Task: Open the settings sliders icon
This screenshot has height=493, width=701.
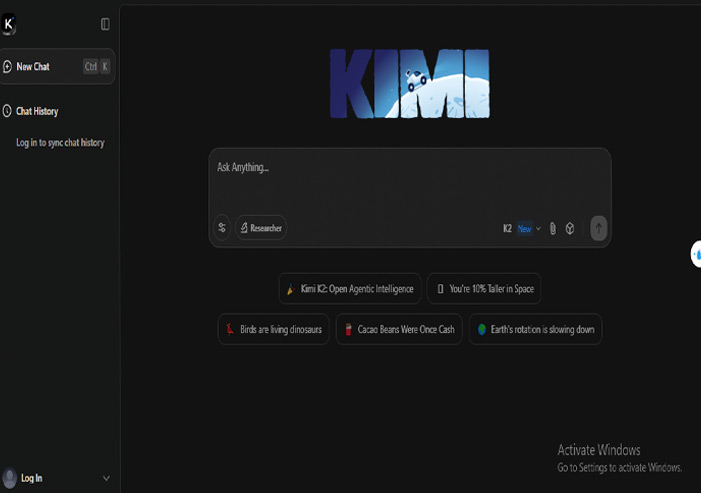Action: (x=222, y=228)
